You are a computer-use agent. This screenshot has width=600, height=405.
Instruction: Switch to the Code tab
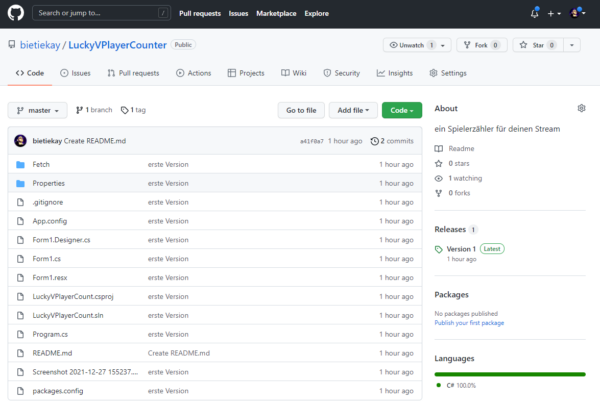(30, 73)
